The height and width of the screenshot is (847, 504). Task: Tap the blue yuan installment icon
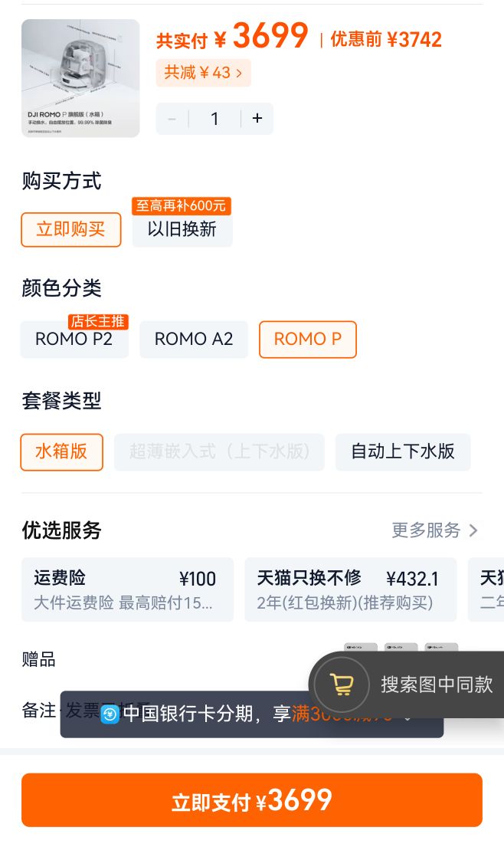(x=110, y=714)
